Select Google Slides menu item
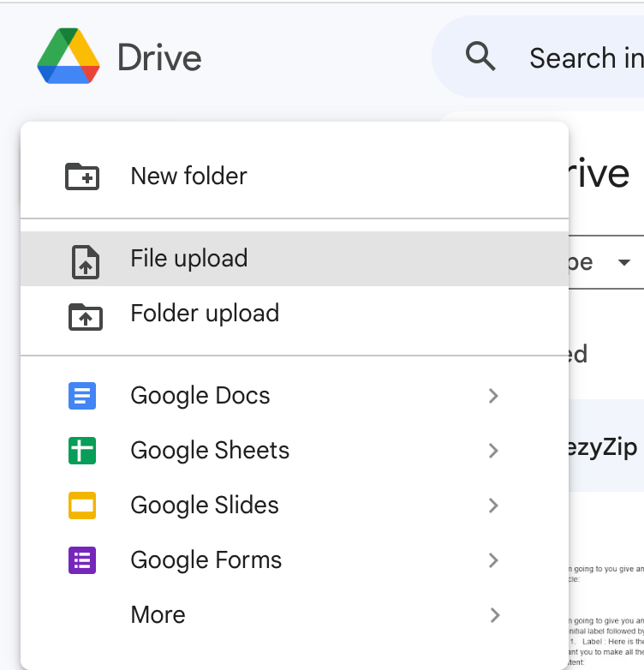Image resolution: width=644 pixels, height=670 pixels. [295, 505]
